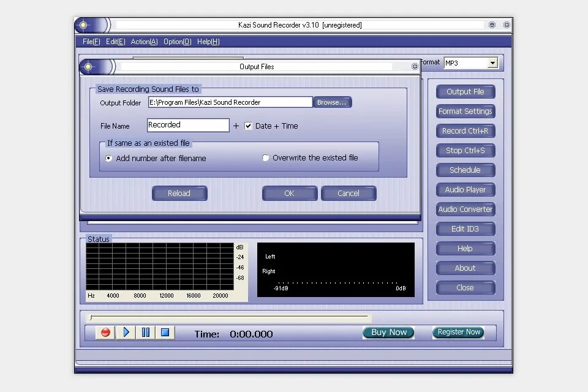Click the Record Ctrl+R button
588x392 pixels.
(x=466, y=131)
